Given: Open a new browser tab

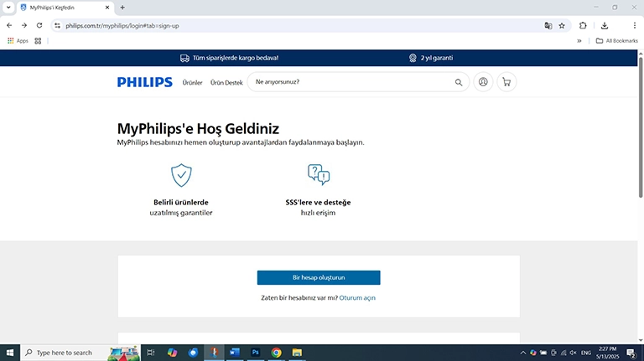Looking at the screenshot, I should tap(122, 8).
